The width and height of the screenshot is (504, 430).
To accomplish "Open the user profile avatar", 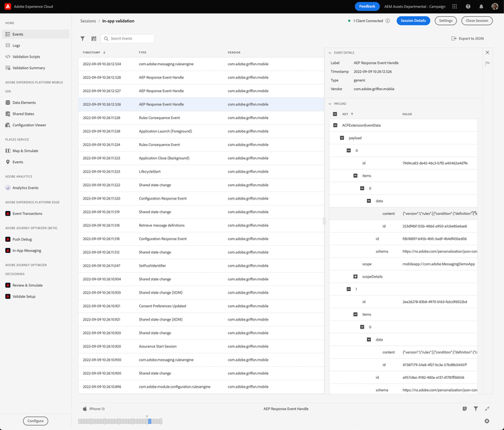I will (495, 7).
